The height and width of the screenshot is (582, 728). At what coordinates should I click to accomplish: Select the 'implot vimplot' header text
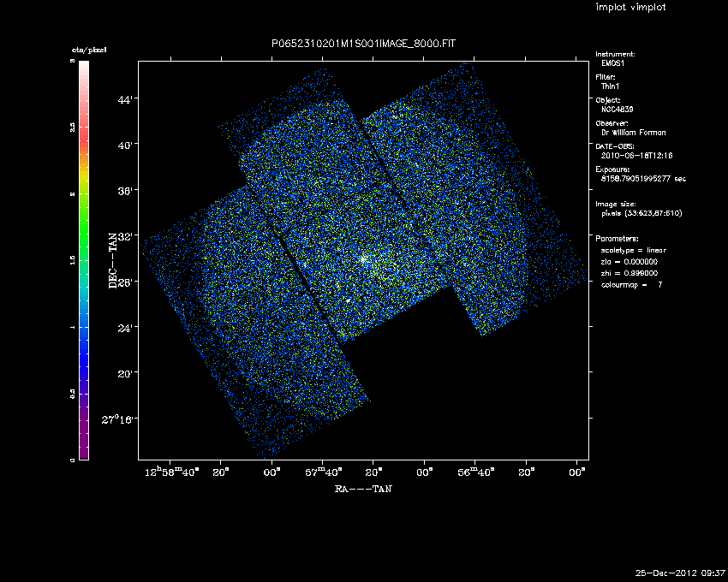pyautogui.click(x=630, y=8)
